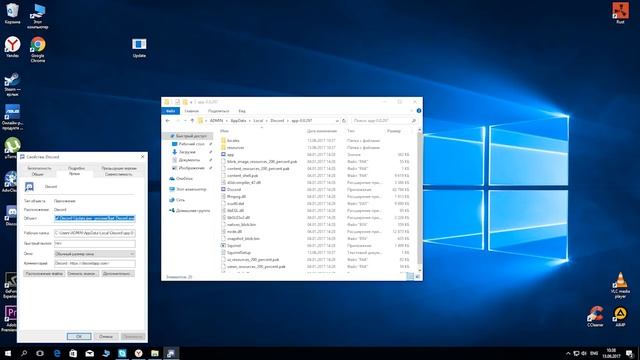Viewport: 640px width, 360px height.
Task: Open the Mail app from the taskbar
Action: click(89, 353)
